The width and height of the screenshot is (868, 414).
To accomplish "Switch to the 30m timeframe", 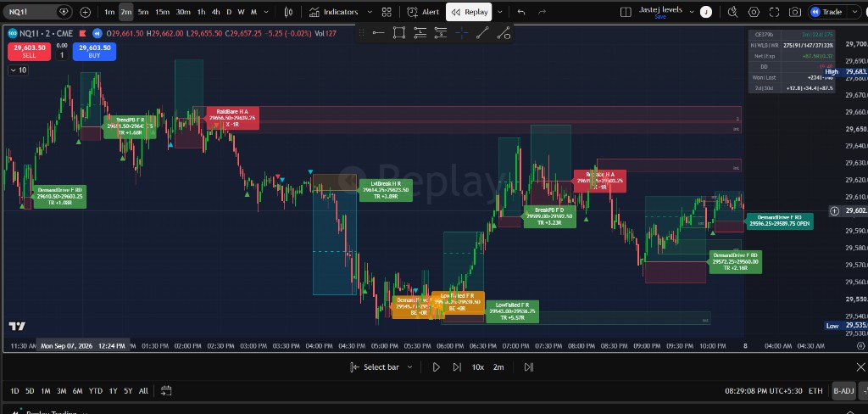I will click(x=183, y=12).
